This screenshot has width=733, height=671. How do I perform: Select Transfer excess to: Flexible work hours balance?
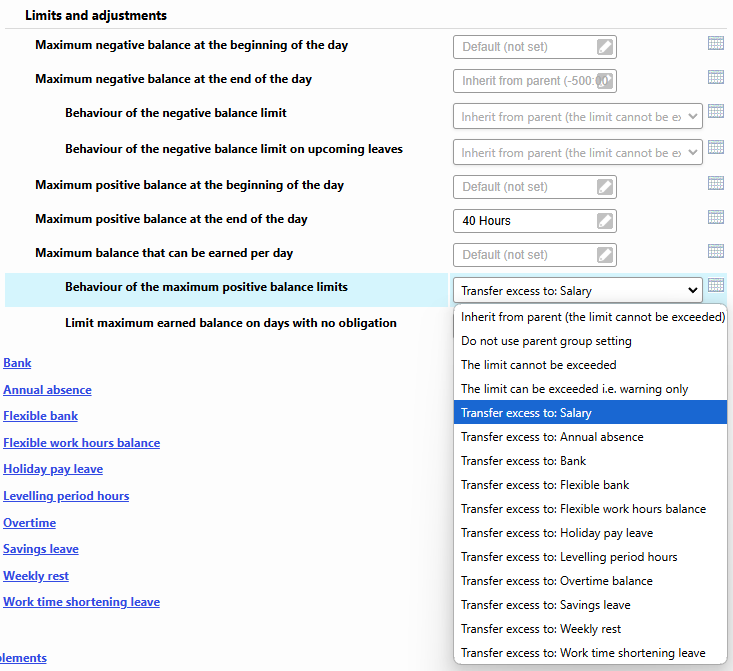coord(590,509)
